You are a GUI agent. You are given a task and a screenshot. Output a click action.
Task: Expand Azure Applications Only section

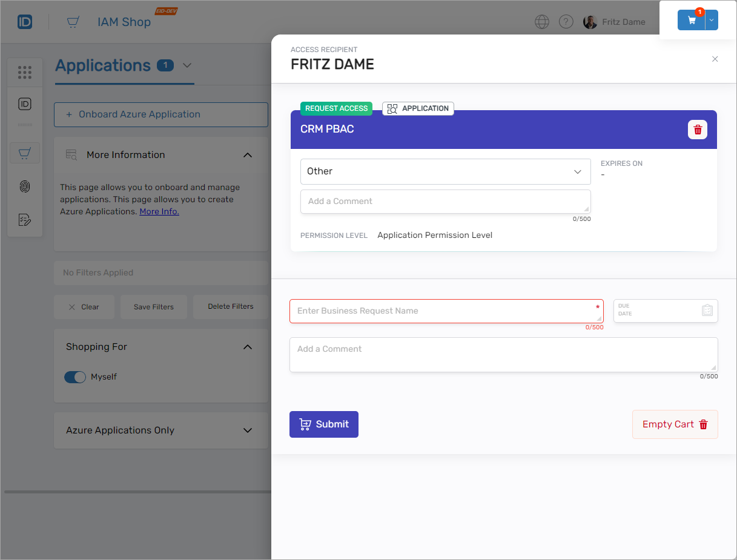tap(247, 430)
